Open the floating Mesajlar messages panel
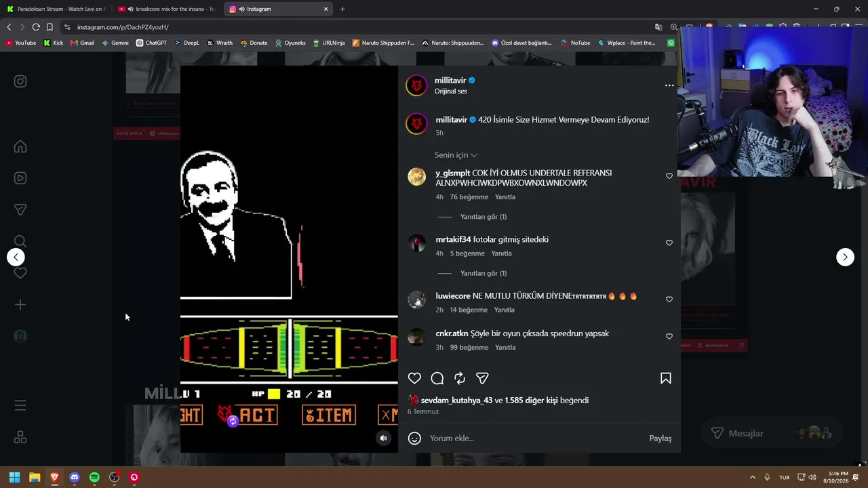Screen dimensions: 868x488 click(772, 433)
